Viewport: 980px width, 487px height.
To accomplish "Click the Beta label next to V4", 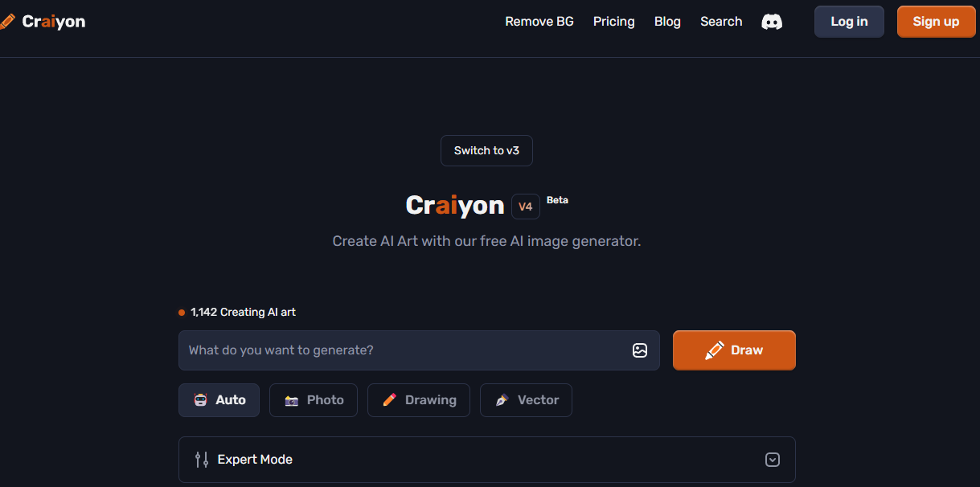I will click(x=557, y=200).
